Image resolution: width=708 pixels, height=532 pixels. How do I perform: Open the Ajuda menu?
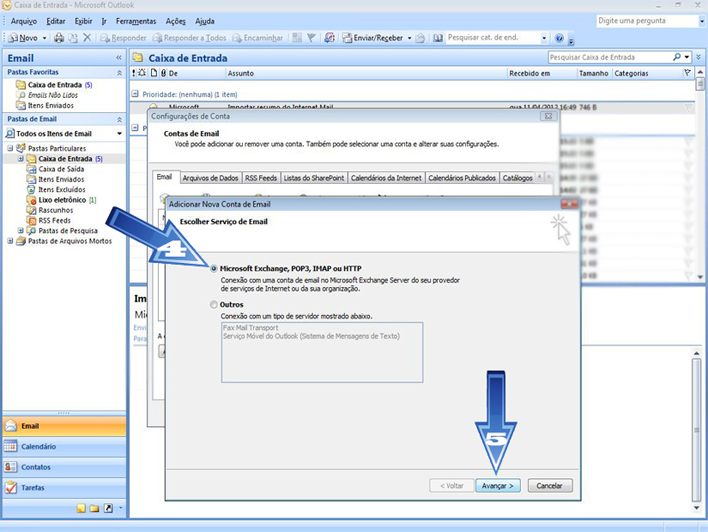click(x=205, y=21)
